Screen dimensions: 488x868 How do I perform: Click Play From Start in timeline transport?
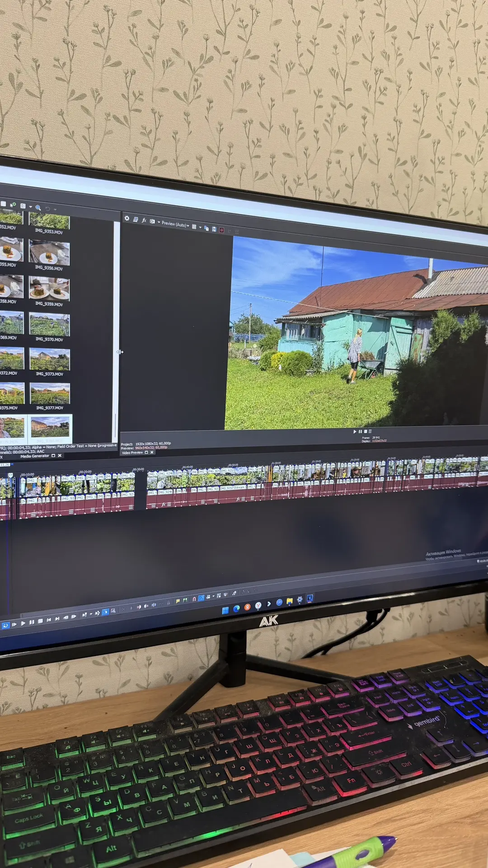tap(14, 624)
